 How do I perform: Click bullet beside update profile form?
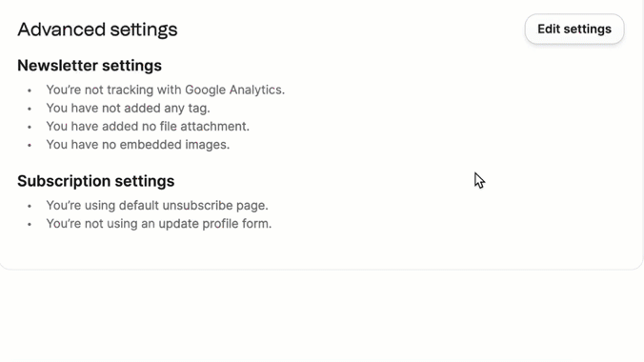[30, 225]
